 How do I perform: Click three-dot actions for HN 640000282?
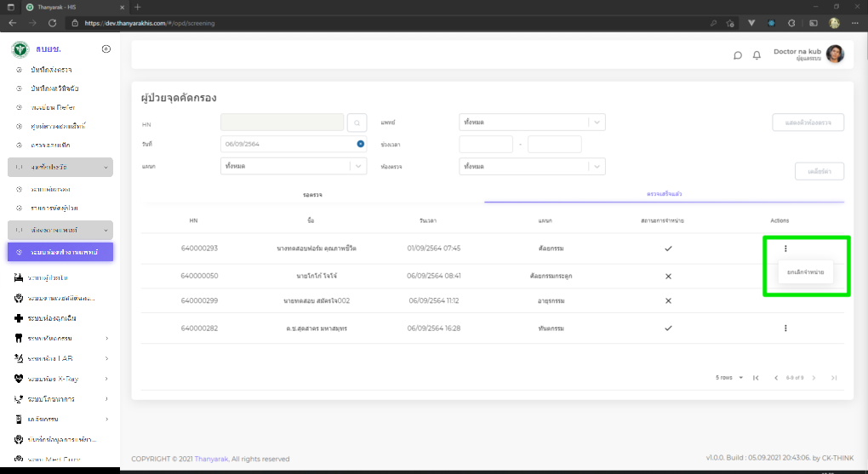coord(785,328)
